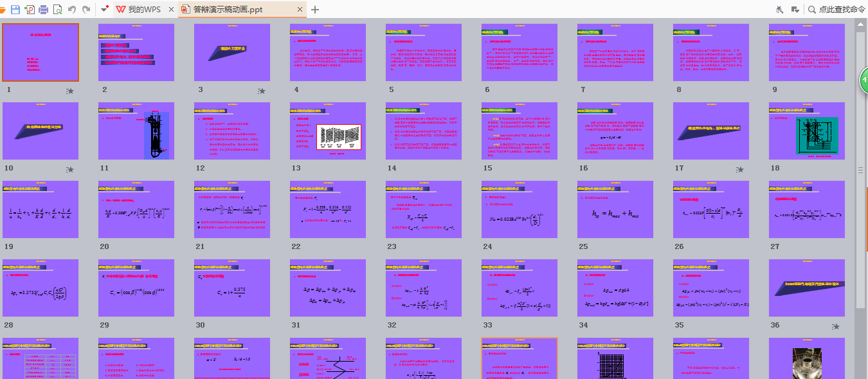This screenshot has height=379, width=868.
Task: Select slide 24 thumbnail
Action: point(520,210)
